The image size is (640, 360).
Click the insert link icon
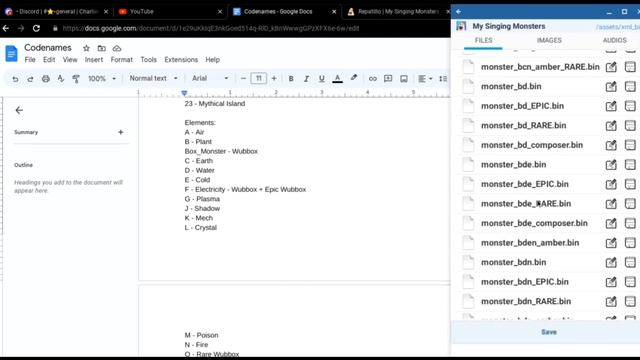pyautogui.click(x=373, y=79)
